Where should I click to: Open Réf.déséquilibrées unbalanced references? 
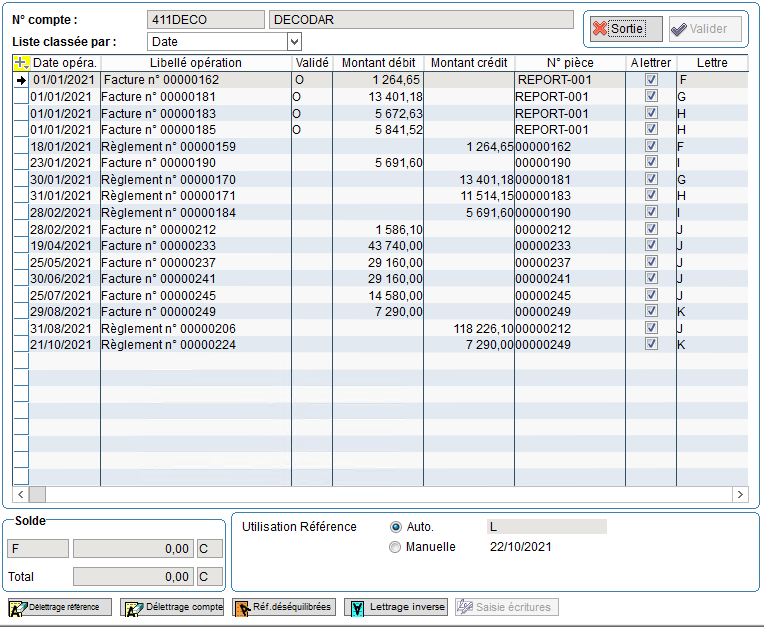point(284,607)
